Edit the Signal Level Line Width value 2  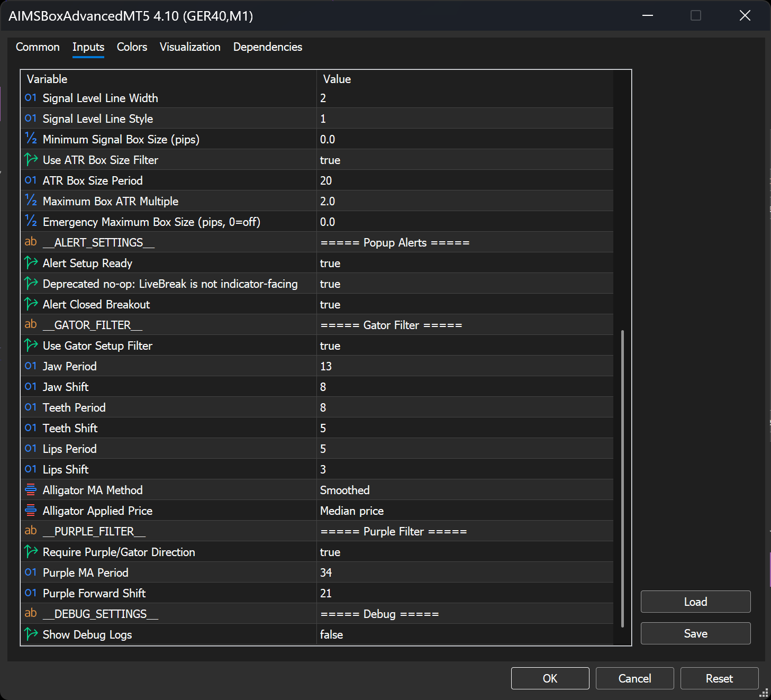pos(465,98)
